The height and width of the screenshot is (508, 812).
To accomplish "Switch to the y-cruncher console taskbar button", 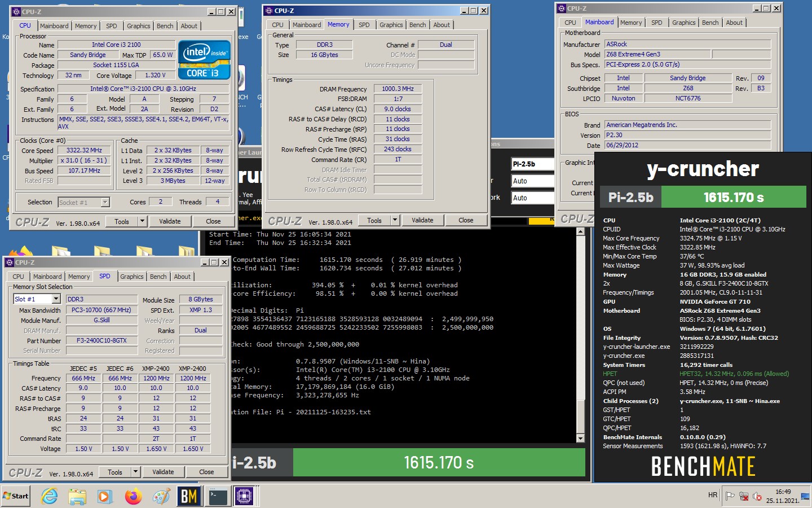I will coord(217,496).
